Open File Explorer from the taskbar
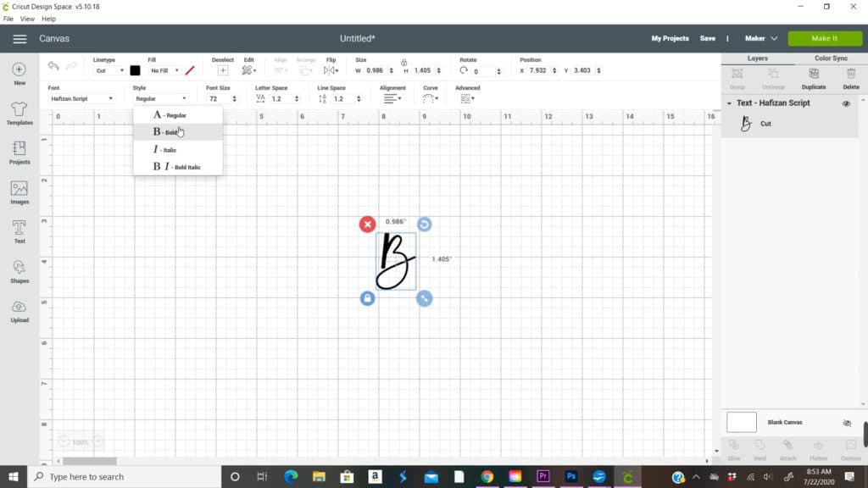868x488 pixels. (319, 476)
